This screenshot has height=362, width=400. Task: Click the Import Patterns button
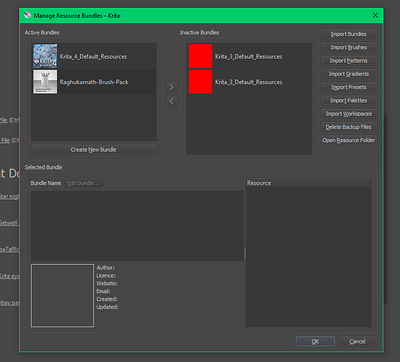click(x=349, y=61)
